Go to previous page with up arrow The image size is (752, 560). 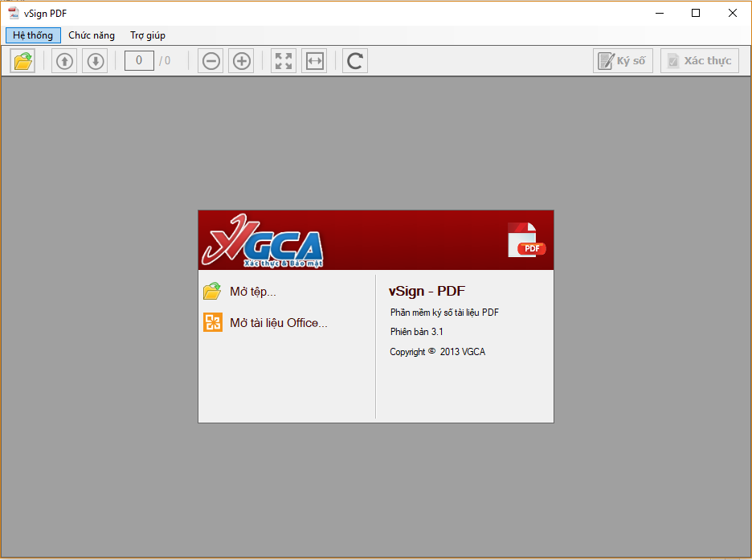point(64,61)
